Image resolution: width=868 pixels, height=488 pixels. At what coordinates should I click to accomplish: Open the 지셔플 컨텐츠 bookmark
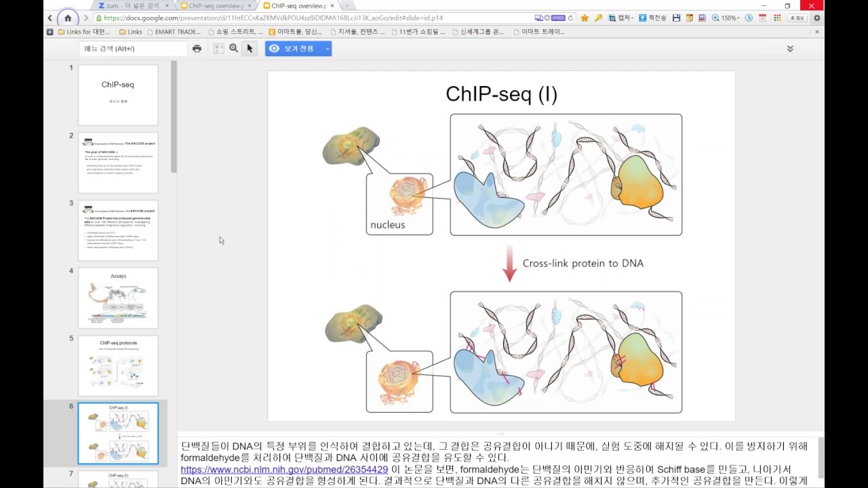pyautogui.click(x=359, y=32)
